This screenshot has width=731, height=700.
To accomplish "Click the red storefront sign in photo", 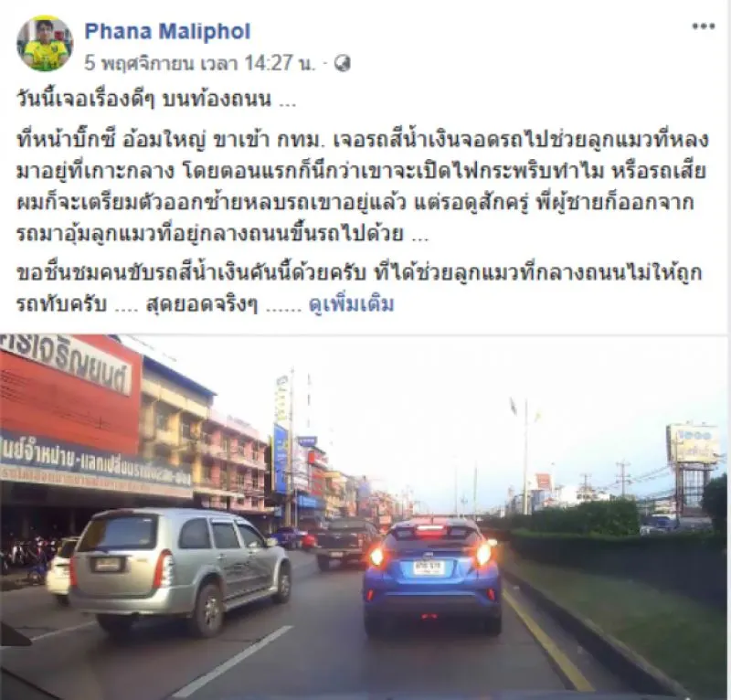I will pos(70,392).
